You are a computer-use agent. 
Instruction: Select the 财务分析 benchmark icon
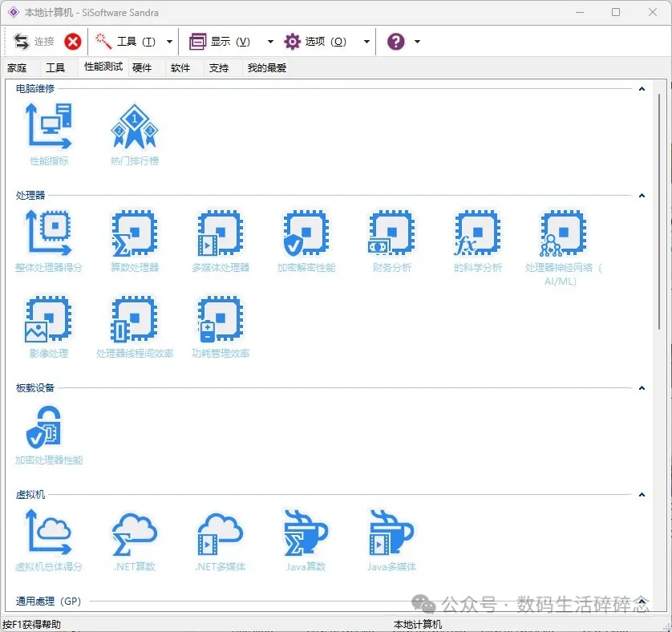(x=391, y=241)
